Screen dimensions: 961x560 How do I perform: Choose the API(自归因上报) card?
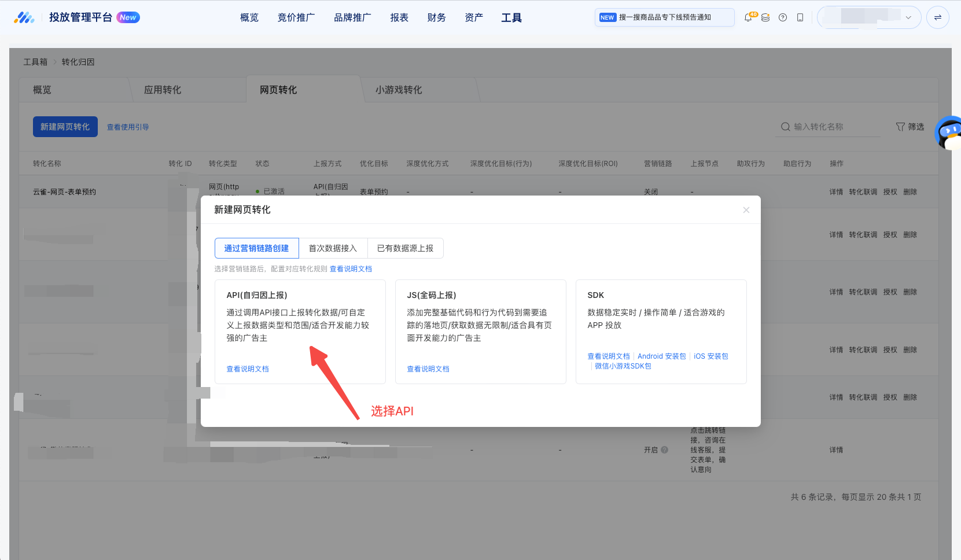[300, 331]
